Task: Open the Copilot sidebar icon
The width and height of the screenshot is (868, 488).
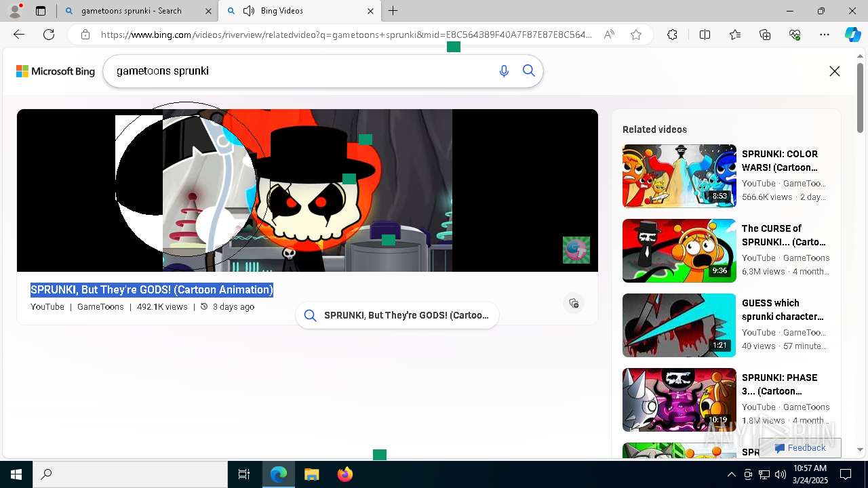Action: tap(852, 35)
